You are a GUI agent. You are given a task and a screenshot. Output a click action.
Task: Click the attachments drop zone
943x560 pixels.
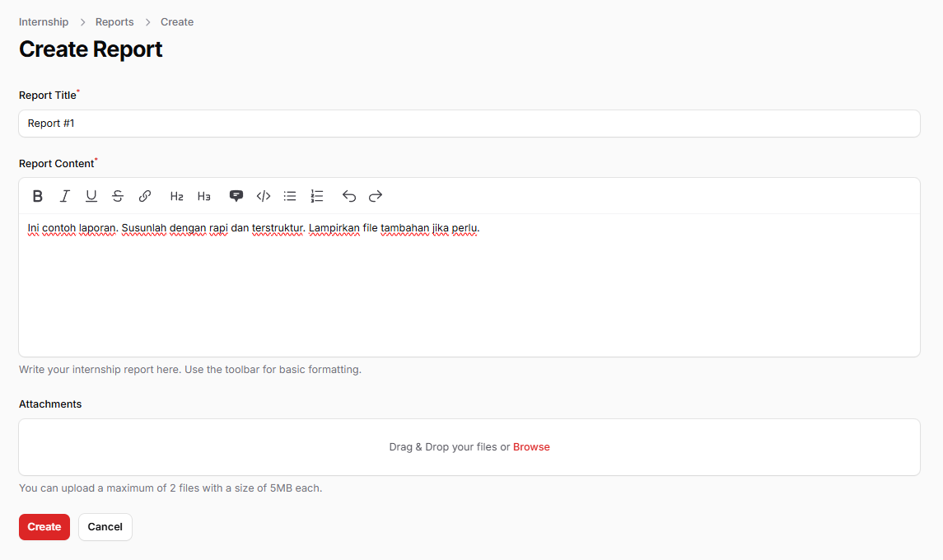pos(469,447)
